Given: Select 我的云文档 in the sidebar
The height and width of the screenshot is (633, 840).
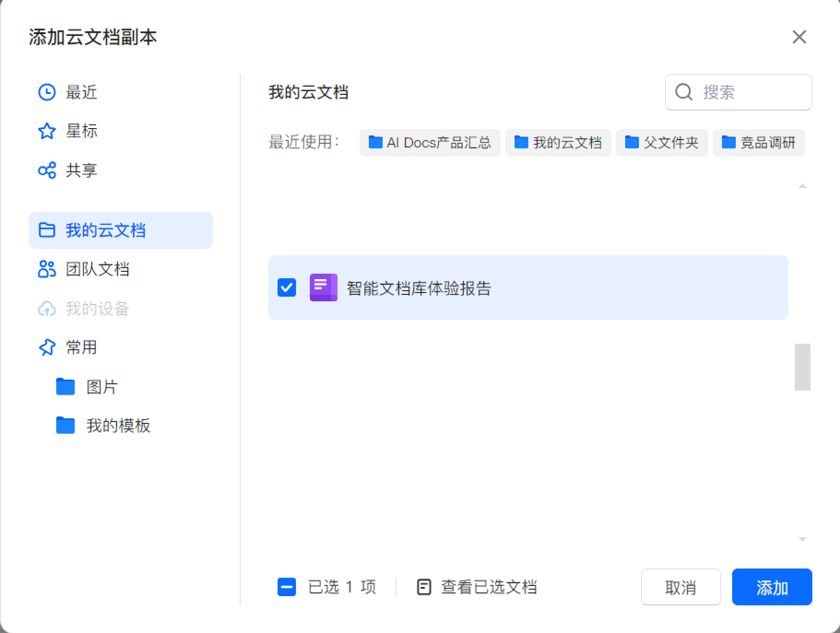Looking at the screenshot, I should (x=121, y=230).
